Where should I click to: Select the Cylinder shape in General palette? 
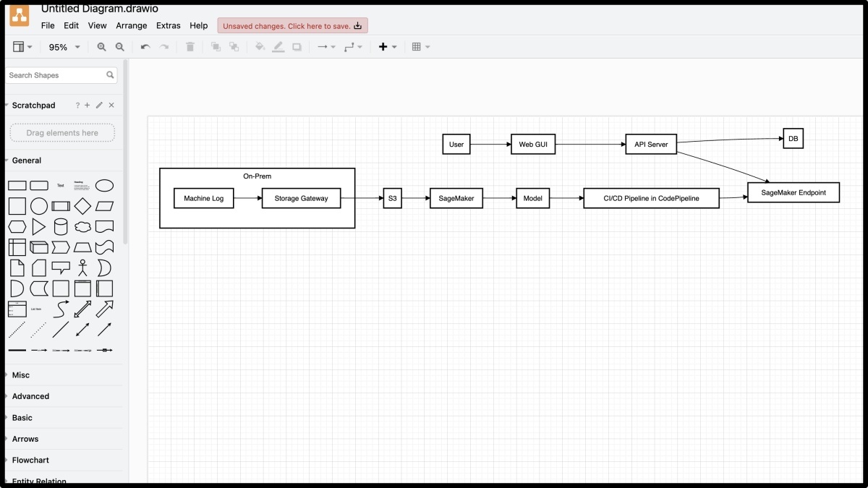click(x=60, y=226)
